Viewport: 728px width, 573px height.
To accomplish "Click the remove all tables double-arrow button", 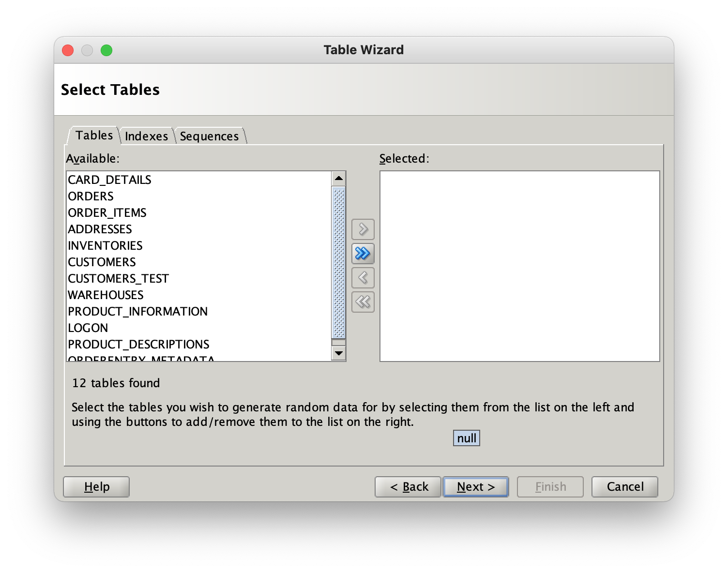I will pyautogui.click(x=363, y=302).
